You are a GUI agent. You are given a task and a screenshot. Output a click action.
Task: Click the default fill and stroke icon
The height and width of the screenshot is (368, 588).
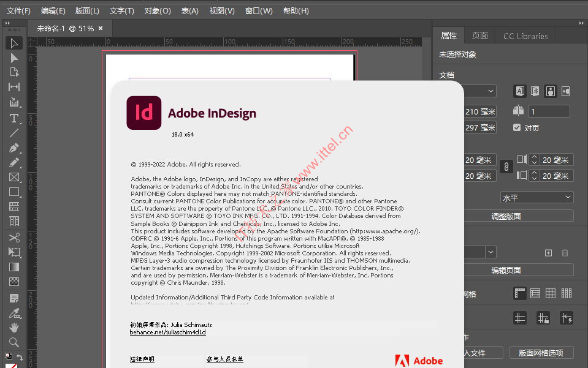pyautogui.click(x=8, y=356)
